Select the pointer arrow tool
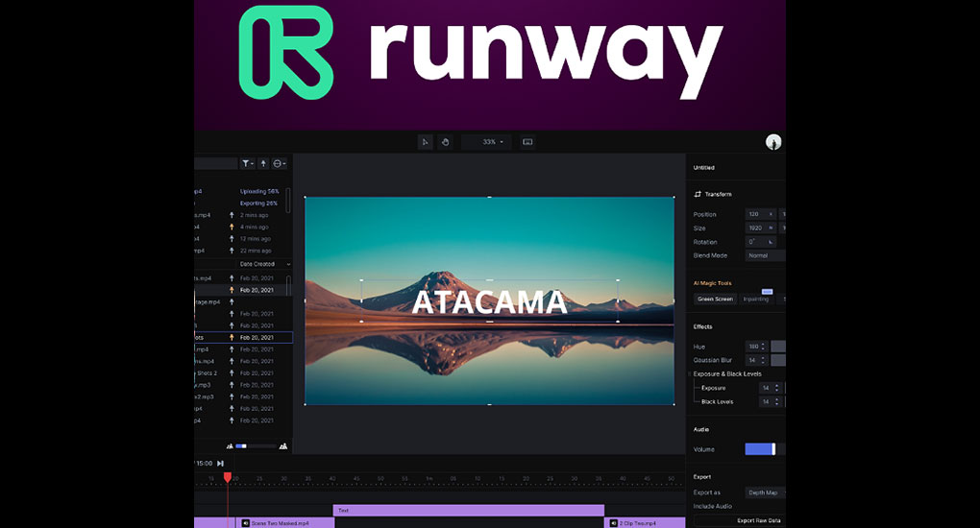The width and height of the screenshot is (980, 528). click(425, 142)
